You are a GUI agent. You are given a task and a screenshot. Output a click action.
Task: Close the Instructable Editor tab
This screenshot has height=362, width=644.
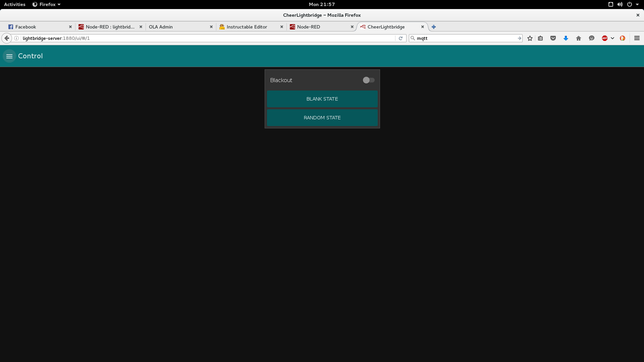(x=282, y=27)
